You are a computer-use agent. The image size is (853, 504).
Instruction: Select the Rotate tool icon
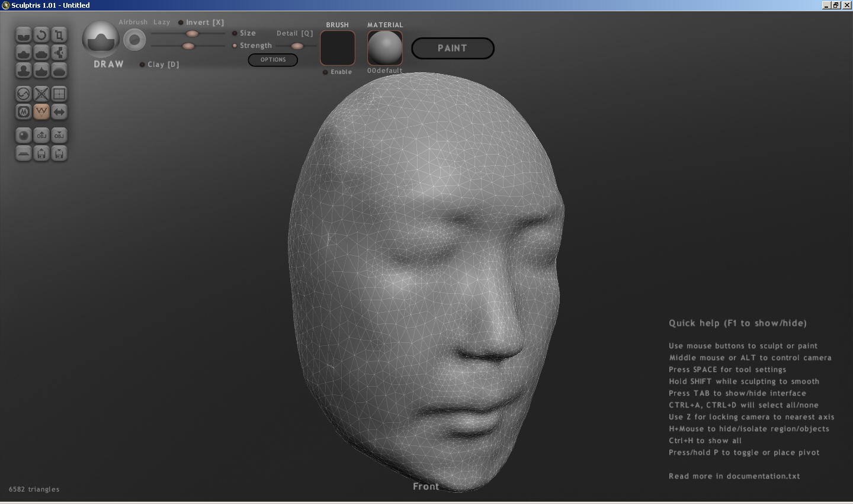(41, 35)
